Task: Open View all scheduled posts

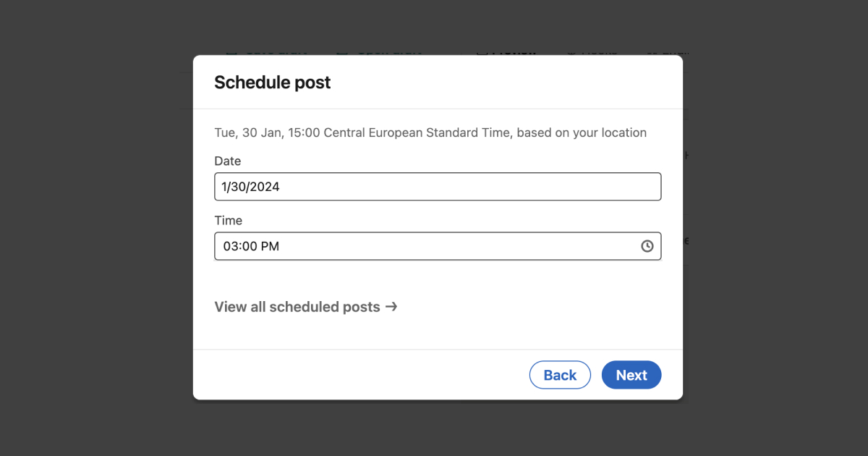Action: [297, 307]
